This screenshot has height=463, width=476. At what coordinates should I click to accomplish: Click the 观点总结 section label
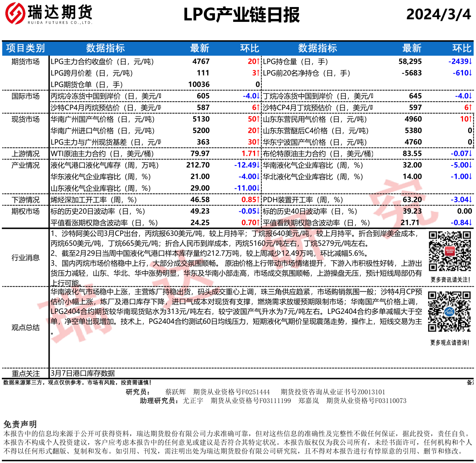tap(25, 327)
